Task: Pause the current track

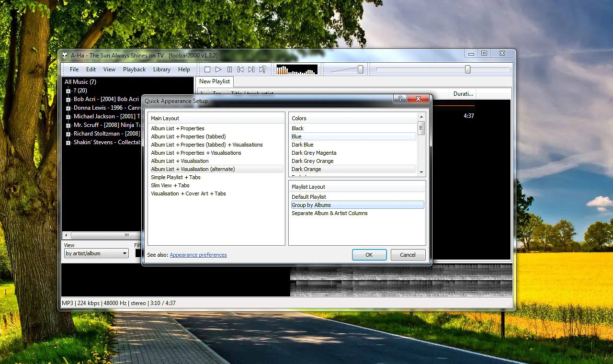Action: [230, 69]
